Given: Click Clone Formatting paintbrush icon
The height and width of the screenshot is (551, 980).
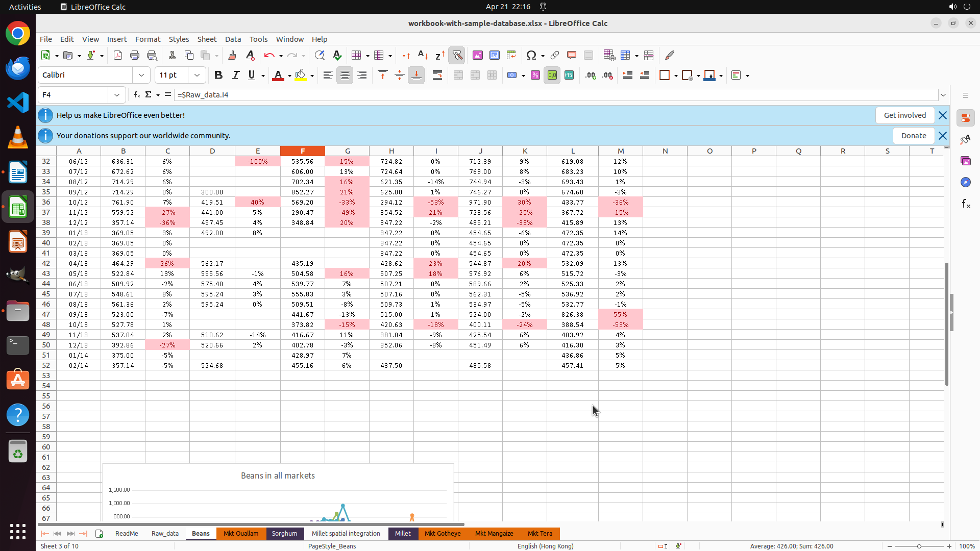Looking at the screenshot, I should coord(232,56).
